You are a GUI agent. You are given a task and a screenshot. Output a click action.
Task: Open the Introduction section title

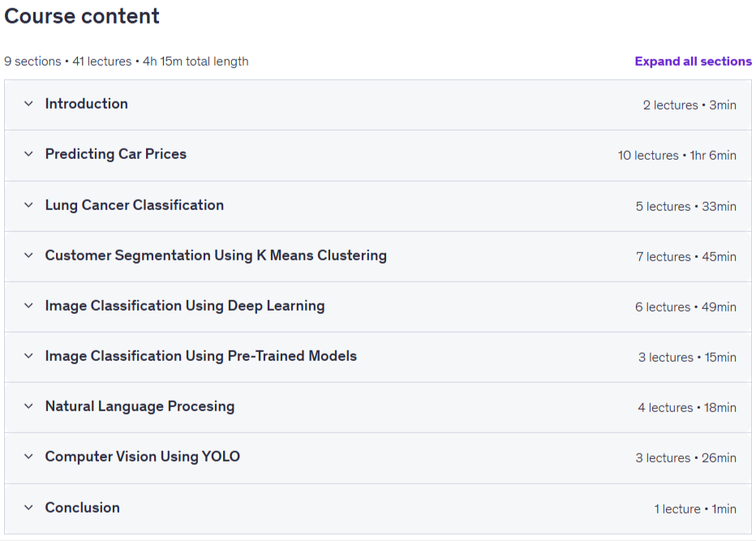86,104
